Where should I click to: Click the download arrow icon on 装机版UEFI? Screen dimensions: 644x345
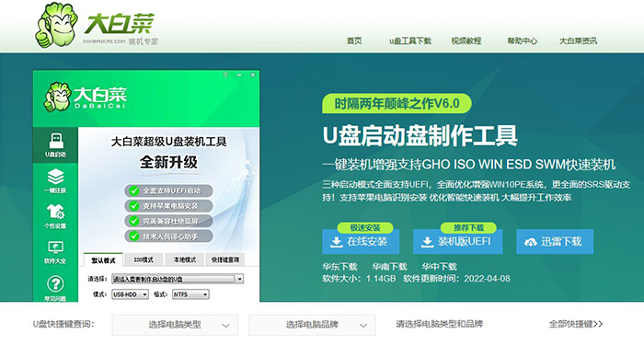point(427,241)
